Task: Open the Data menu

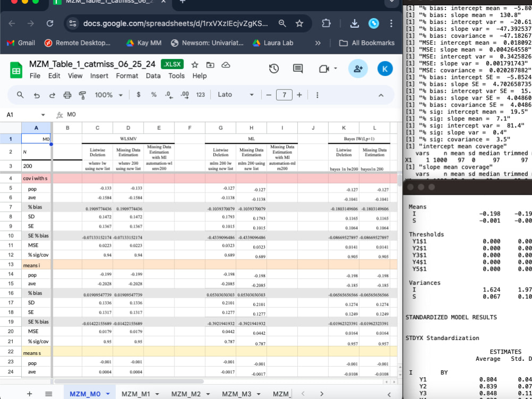Action: [153, 76]
